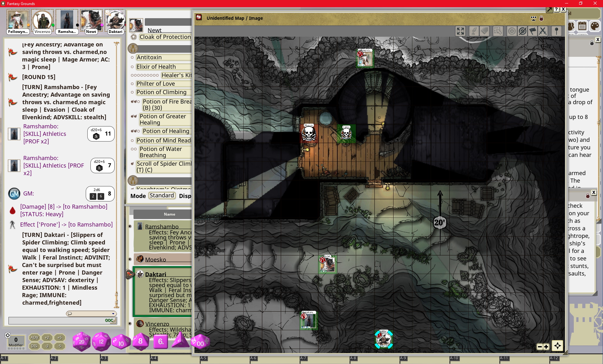
Task: Roll the percentile d00 die
Action: (200, 342)
